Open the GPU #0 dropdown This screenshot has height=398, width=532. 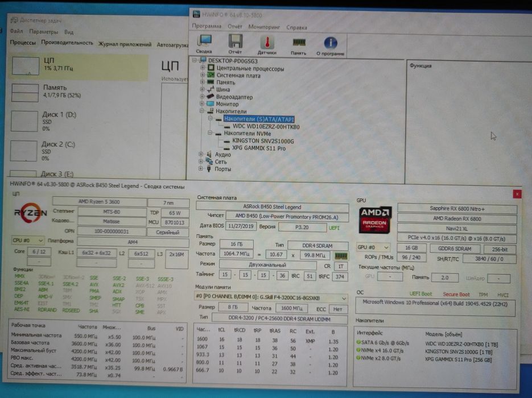[373, 247]
